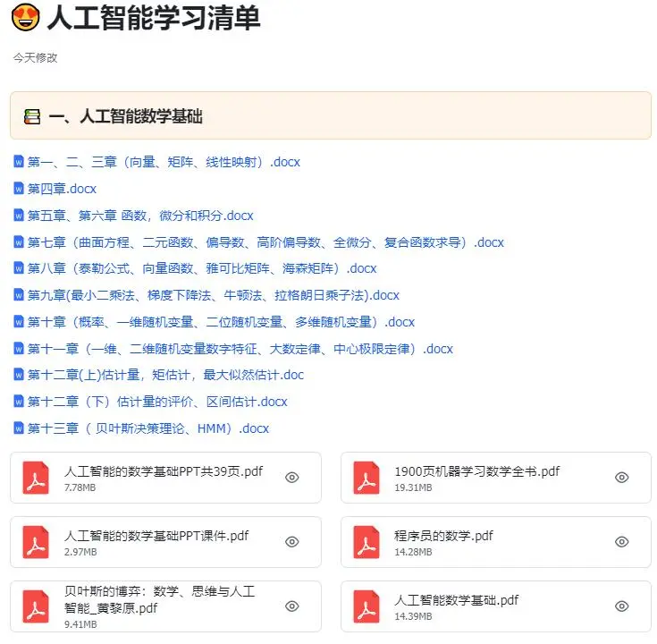Click Word icon of 第四章.docx
The height and width of the screenshot is (644, 657).
pyautogui.click(x=19, y=189)
